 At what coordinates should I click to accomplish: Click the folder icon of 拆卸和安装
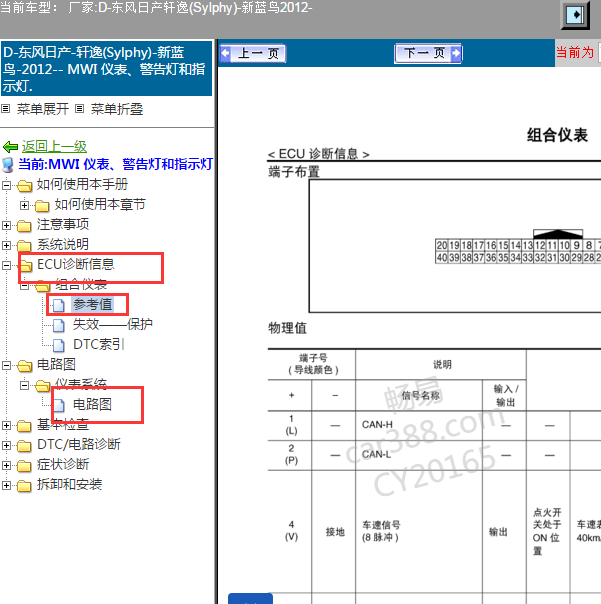24,486
